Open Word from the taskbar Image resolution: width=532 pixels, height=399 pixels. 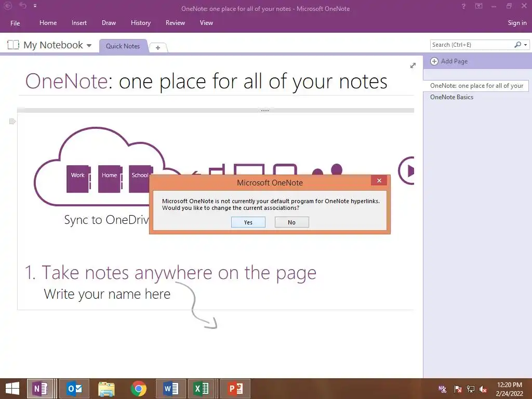[x=170, y=389]
